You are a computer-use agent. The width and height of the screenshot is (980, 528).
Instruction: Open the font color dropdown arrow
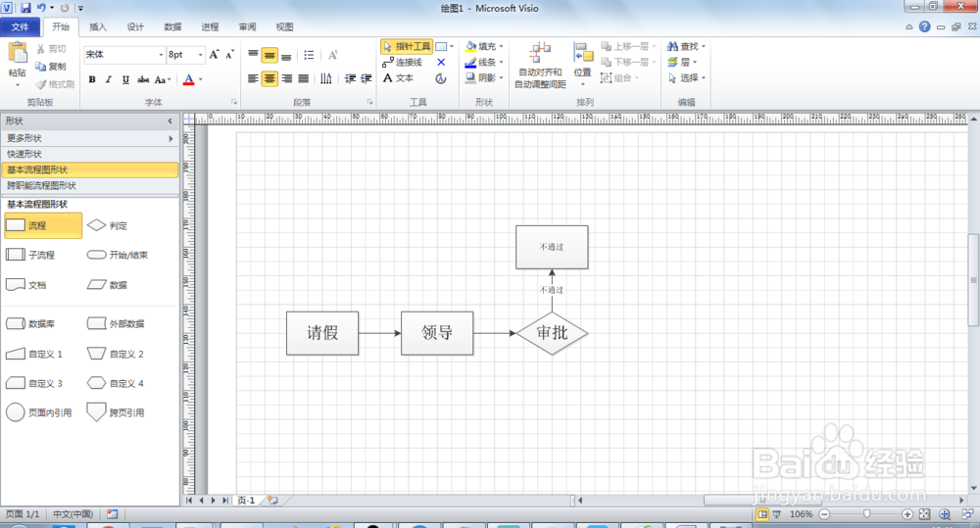click(201, 79)
